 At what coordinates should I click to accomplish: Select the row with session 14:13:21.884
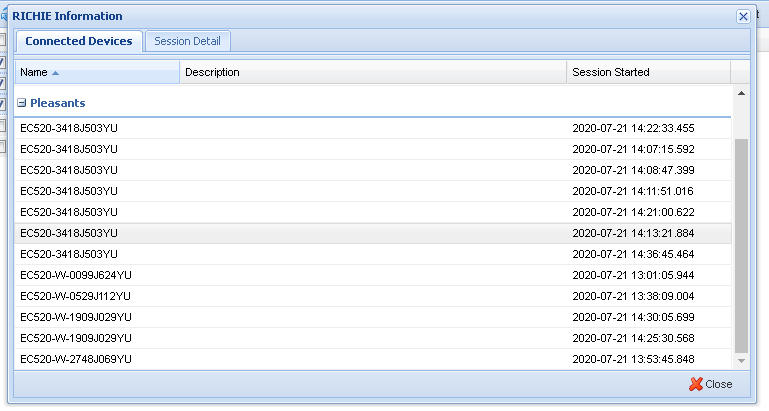click(632, 233)
